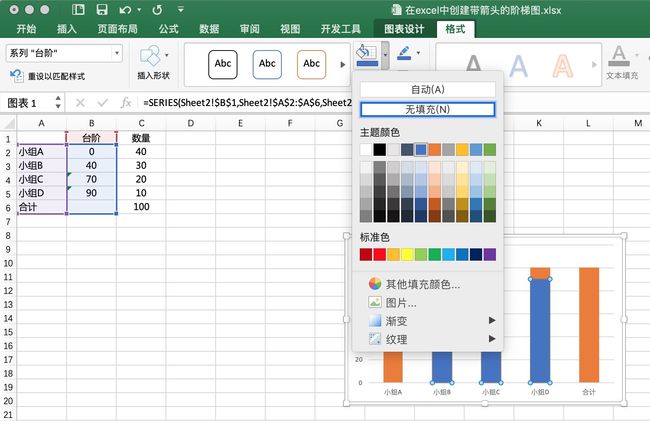The image size is (650, 421).
Task: Click the 合计 orange bar in chart
Action: [589, 325]
